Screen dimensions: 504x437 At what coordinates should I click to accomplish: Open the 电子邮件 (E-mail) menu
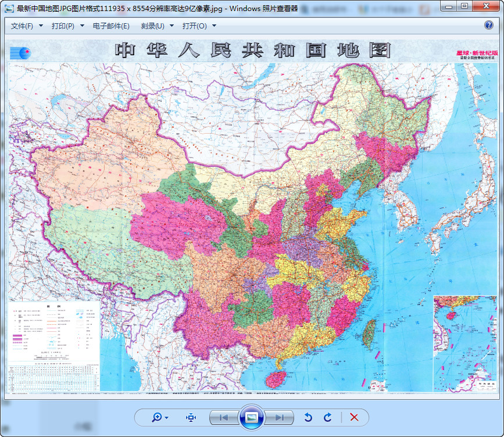click(x=111, y=26)
